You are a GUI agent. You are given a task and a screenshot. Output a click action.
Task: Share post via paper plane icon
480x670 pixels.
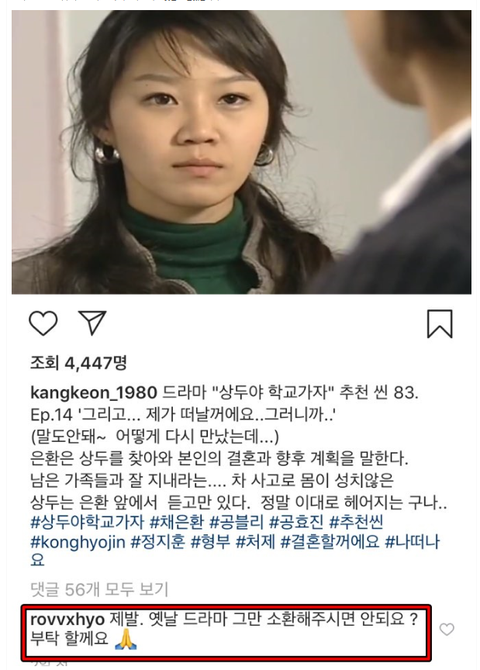92,323
